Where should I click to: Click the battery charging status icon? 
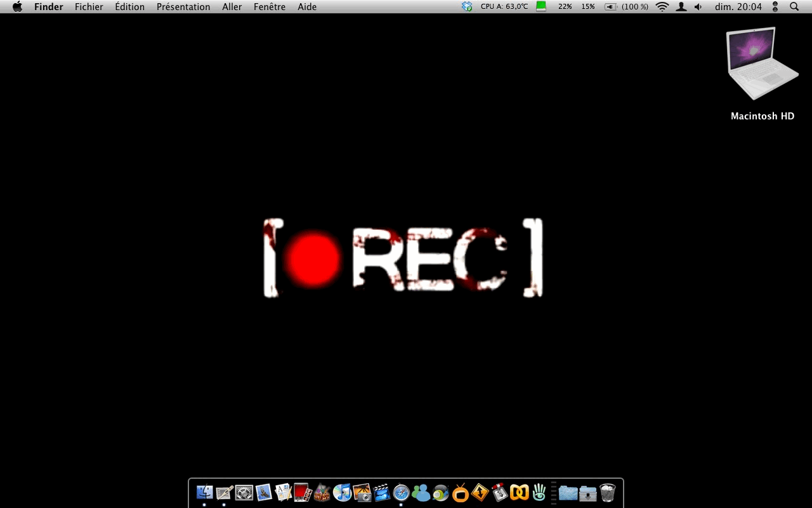[x=611, y=6]
